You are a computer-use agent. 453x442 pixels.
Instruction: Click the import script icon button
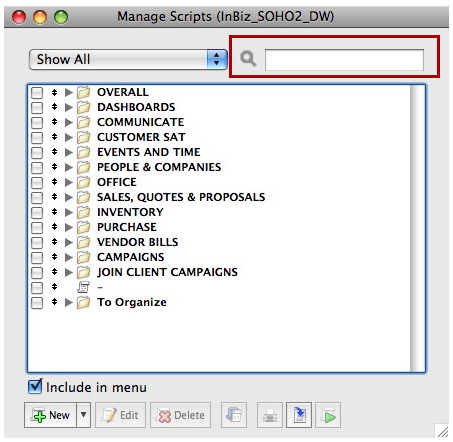[299, 415]
